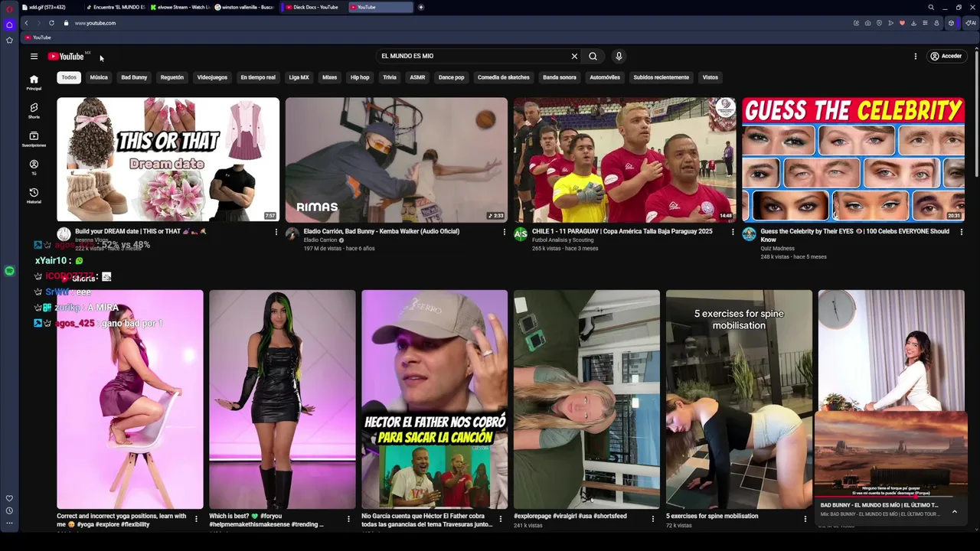Open Spotify in the browser sidebar

point(9,271)
